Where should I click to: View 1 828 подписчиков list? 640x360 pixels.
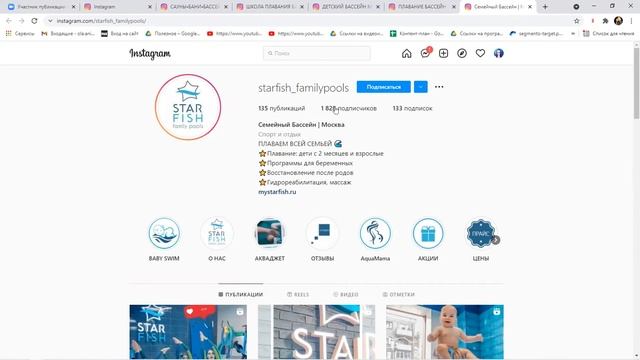[349, 108]
